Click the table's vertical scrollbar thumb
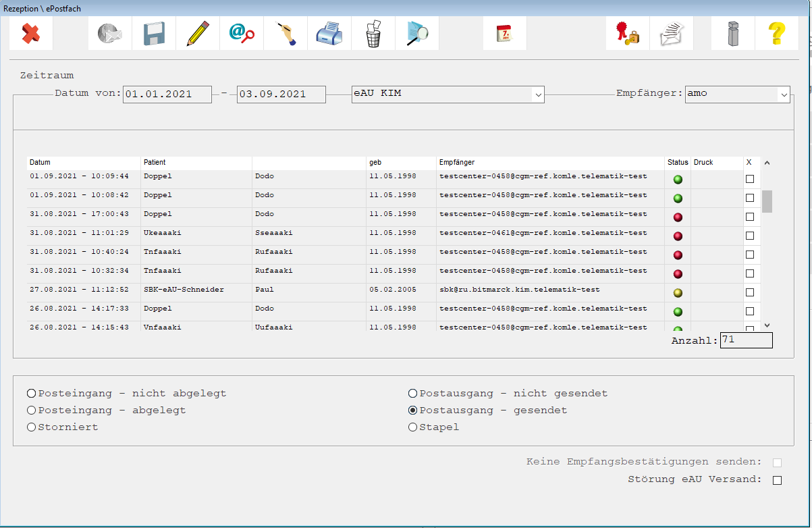This screenshot has height=528, width=812. click(767, 201)
